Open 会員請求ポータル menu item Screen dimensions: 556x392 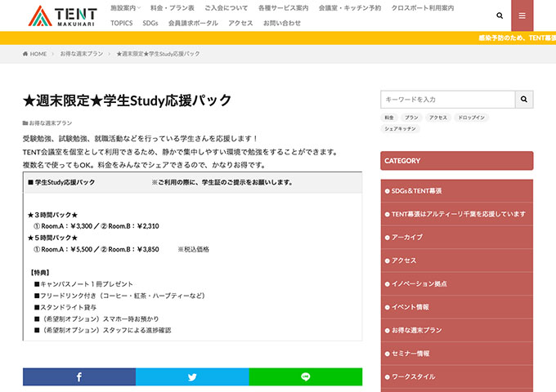pos(193,23)
